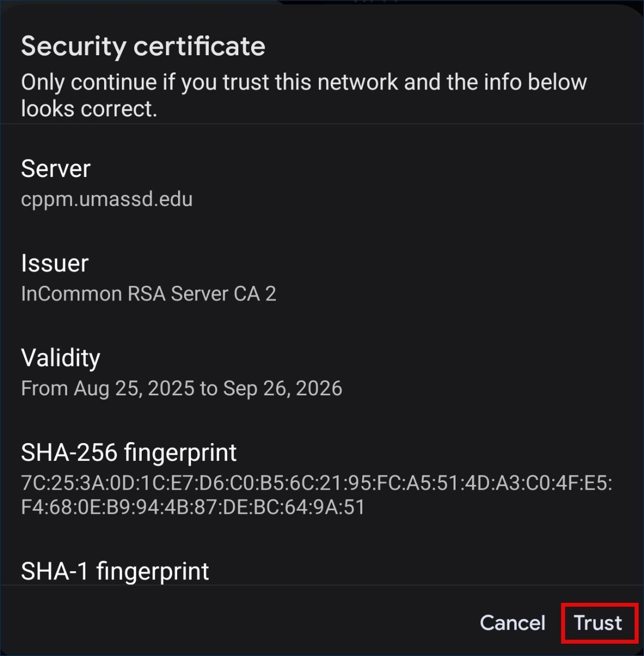
Task: Select the SHA-256 fingerprint heading
Action: [x=129, y=453]
